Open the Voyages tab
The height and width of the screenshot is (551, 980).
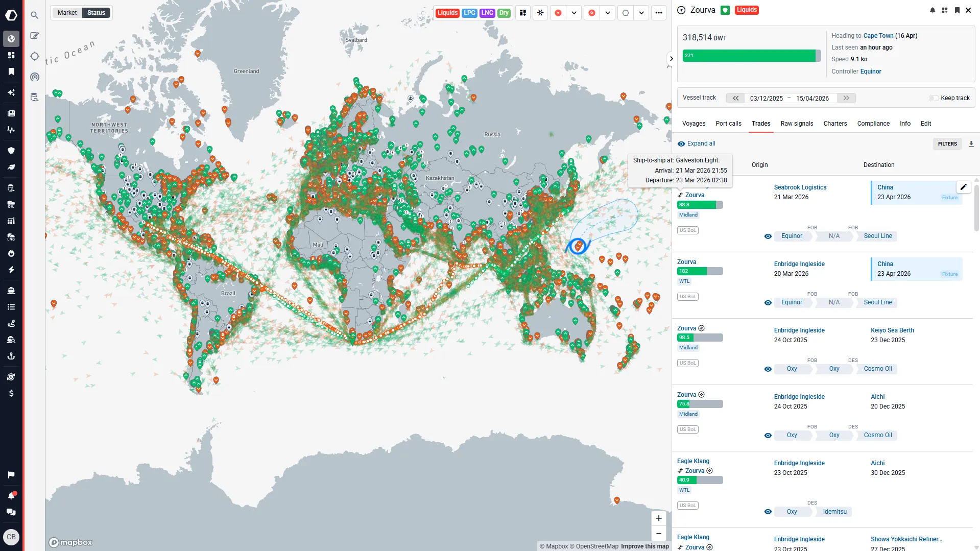(x=694, y=124)
